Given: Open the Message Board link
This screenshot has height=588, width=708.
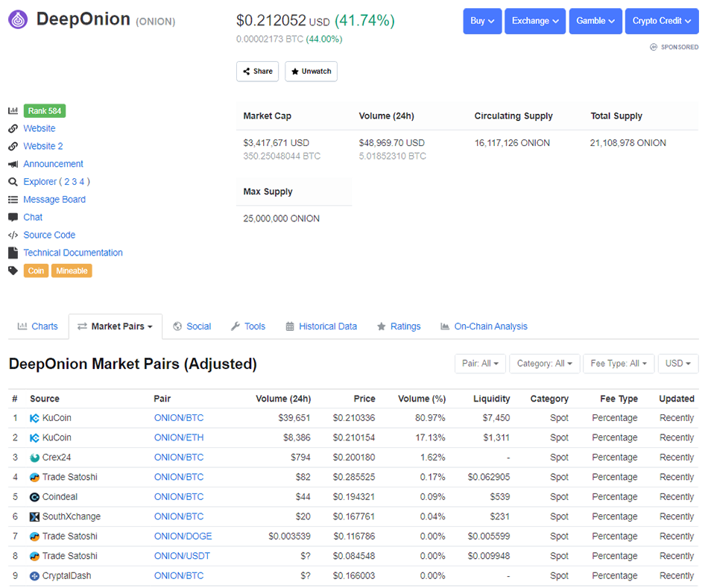Looking at the screenshot, I should [x=54, y=200].
